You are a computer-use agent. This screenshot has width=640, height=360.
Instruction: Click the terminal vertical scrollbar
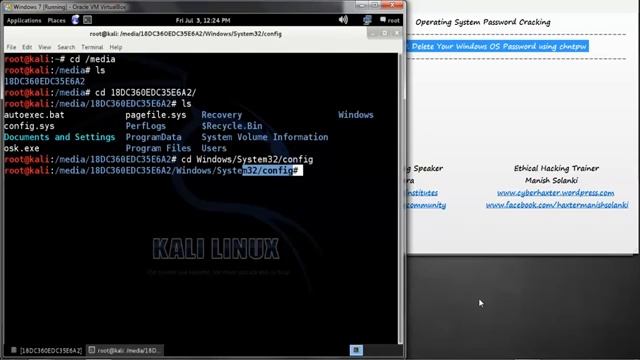[x=400, y=198]
